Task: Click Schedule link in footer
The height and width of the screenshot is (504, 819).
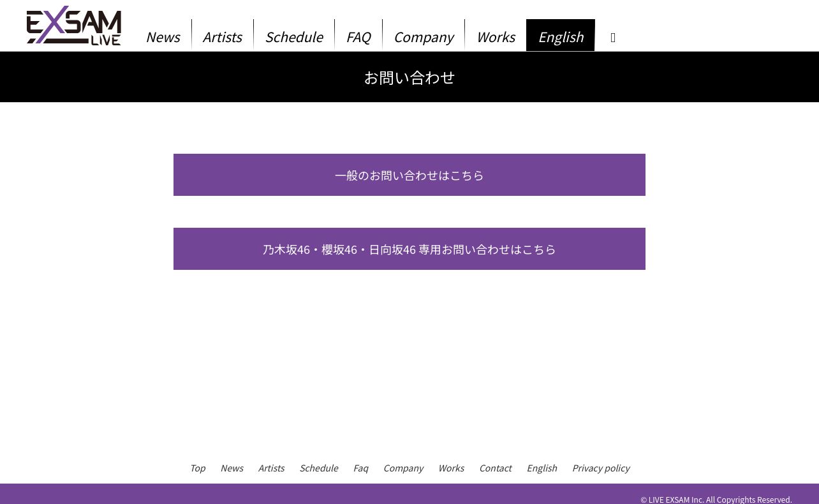Action: [319, 468]
